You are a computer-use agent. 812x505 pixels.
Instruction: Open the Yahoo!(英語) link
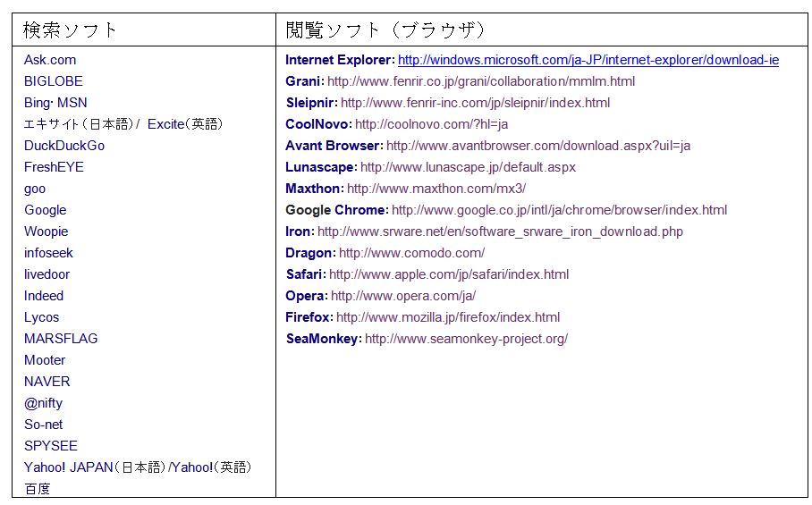point(211,467)
